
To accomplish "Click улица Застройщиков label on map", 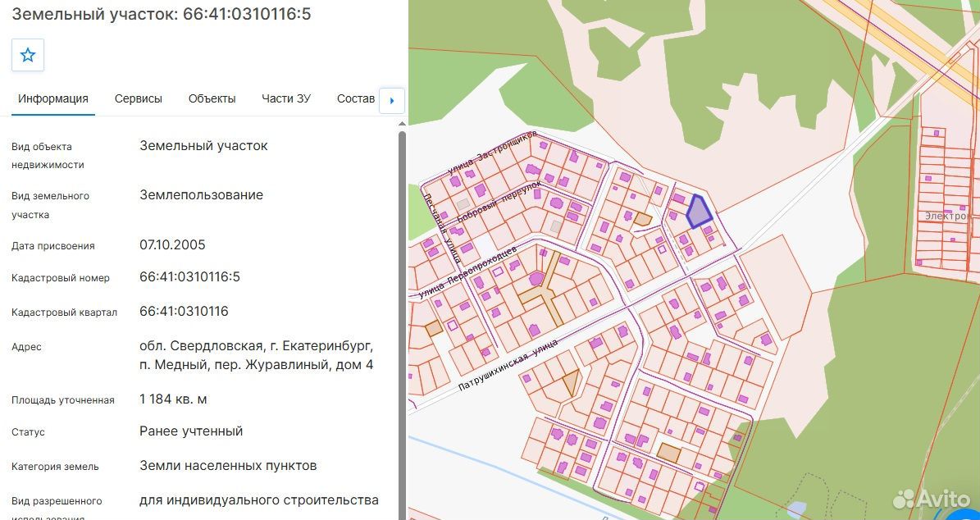I will click(x=493, y=153).
